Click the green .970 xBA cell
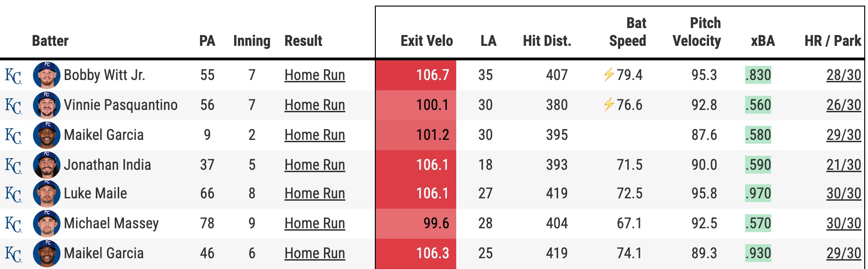868x269 pixels. tap(758, 193)
